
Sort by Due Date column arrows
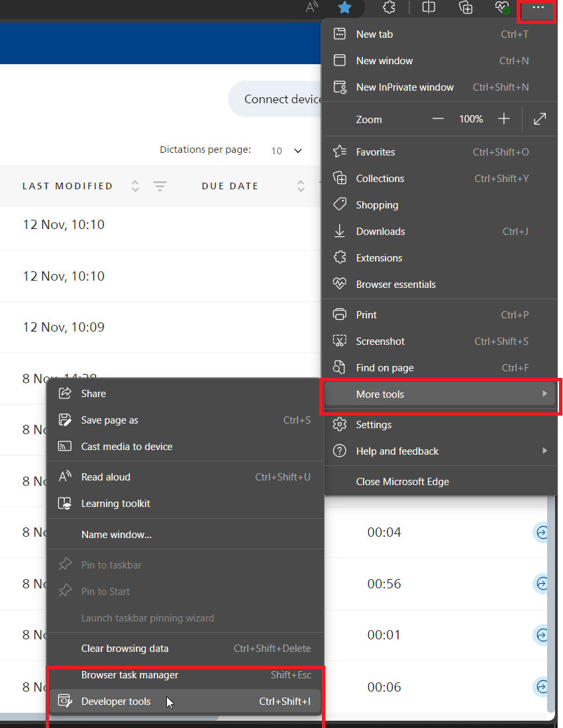(x=301, y=186)
